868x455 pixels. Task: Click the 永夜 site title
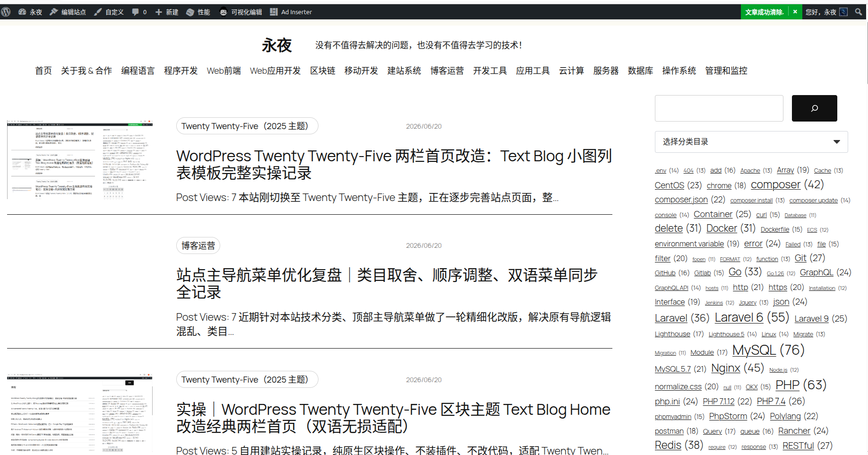coord(277,45)
